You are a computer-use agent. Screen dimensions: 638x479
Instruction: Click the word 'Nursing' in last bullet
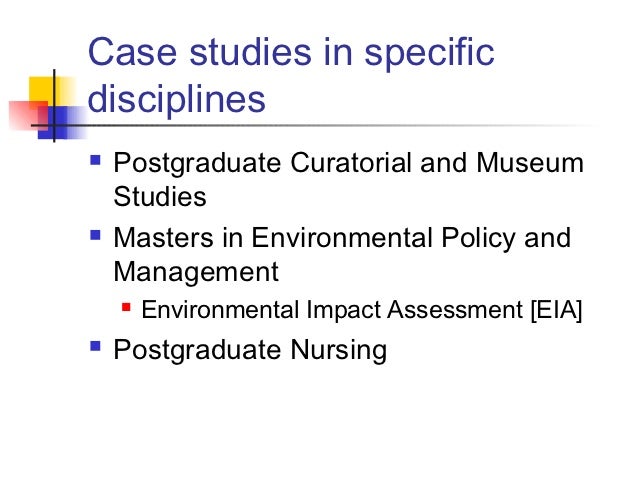tap(339, 350)
